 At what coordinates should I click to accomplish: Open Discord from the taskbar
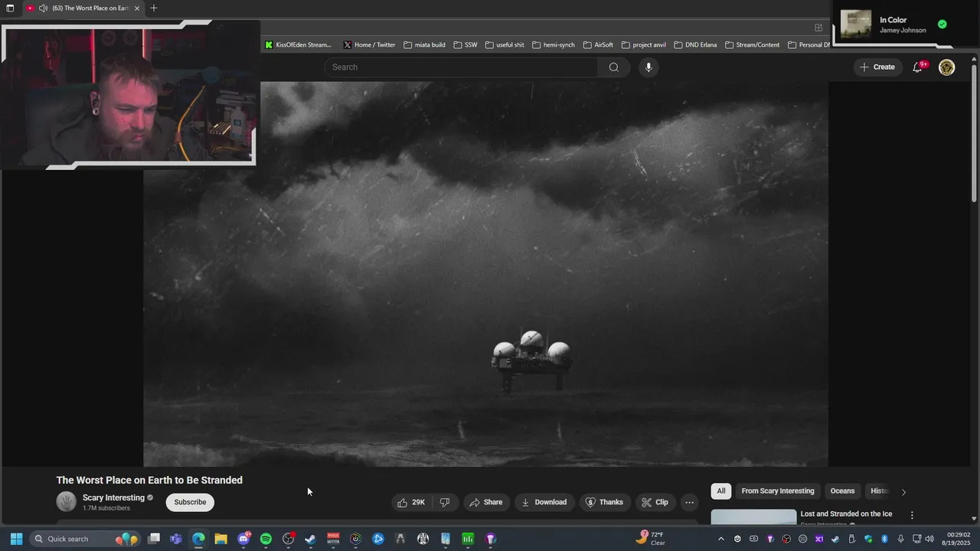pyautogui.click(x=243, y=539)
